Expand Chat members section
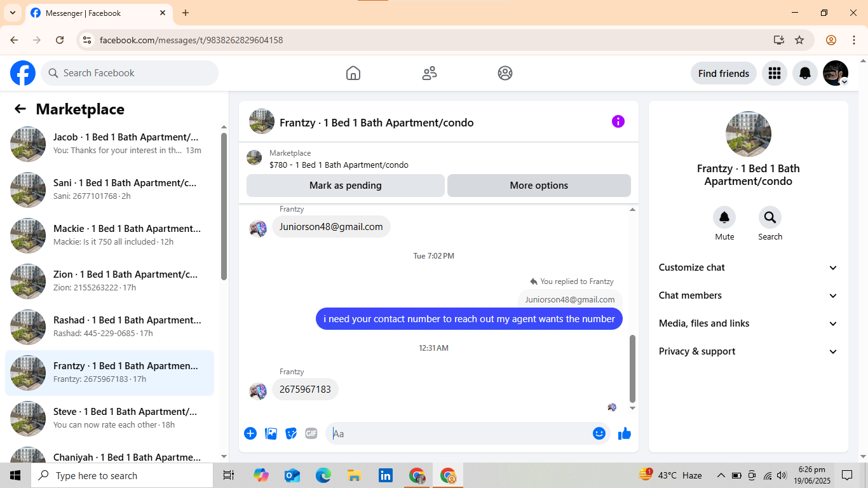Viewport: 868px width, 488px height. pos(749,295)
